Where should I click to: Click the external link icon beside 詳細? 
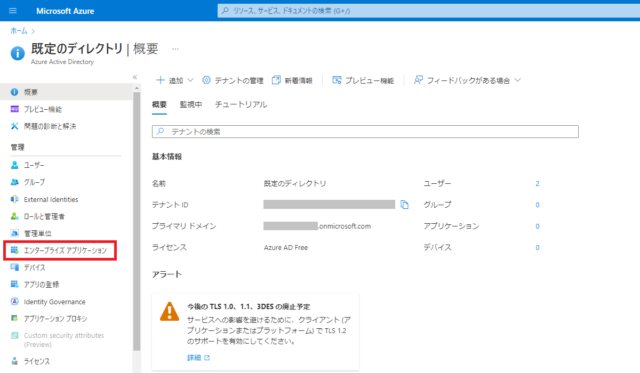(207, 357)
